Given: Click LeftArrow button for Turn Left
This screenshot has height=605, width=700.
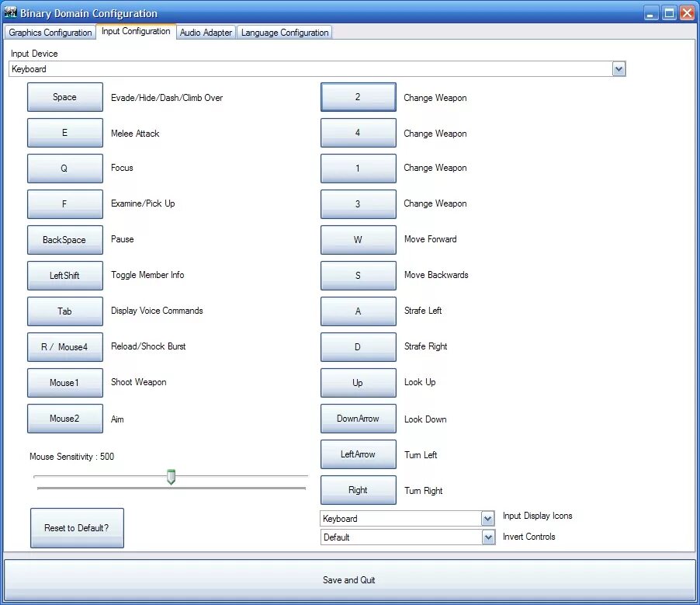Looking at the screenshot, I should [358, 454].
